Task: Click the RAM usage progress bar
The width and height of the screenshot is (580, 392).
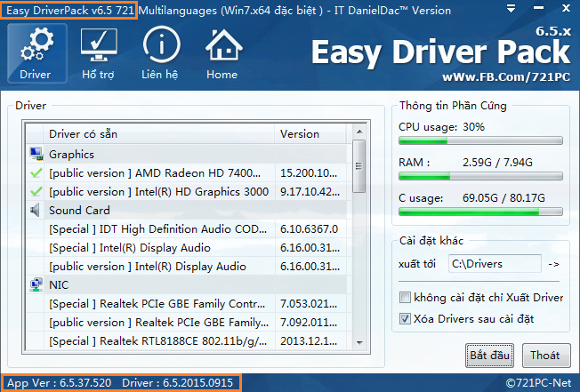Action: pyautogui.click(x=480, y=176)
